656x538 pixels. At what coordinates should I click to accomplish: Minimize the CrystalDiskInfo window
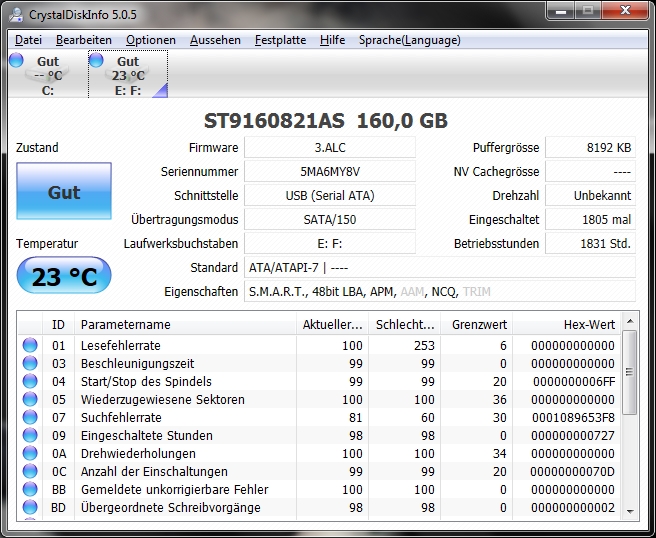pos(561,10)
